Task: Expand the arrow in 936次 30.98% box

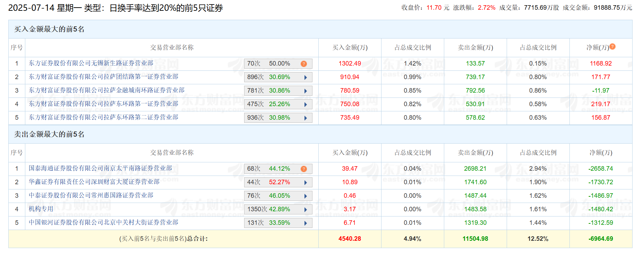Action: point(306,118)
